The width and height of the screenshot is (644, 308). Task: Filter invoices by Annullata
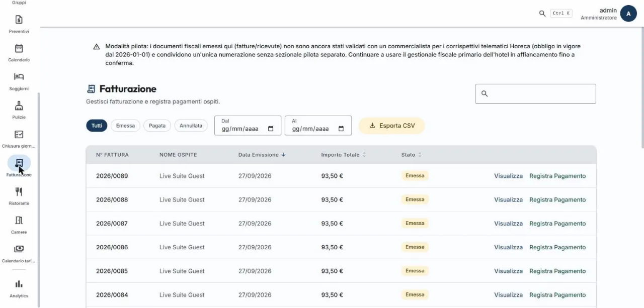click(x=191, y=126)
